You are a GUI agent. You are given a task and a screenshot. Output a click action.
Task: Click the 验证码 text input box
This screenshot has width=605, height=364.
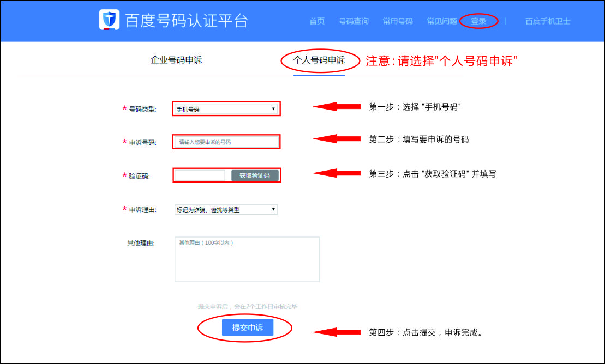pos(200,175)
